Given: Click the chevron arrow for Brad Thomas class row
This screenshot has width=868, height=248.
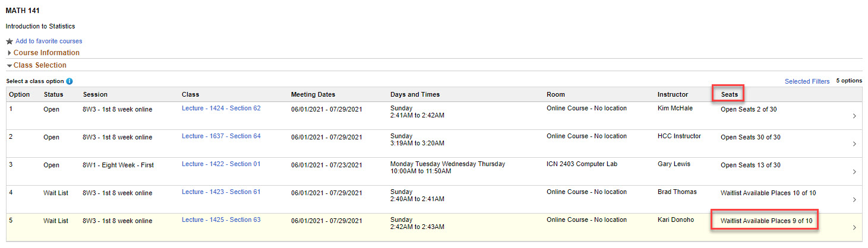Looking at the screenshot, I should [854, 200].
